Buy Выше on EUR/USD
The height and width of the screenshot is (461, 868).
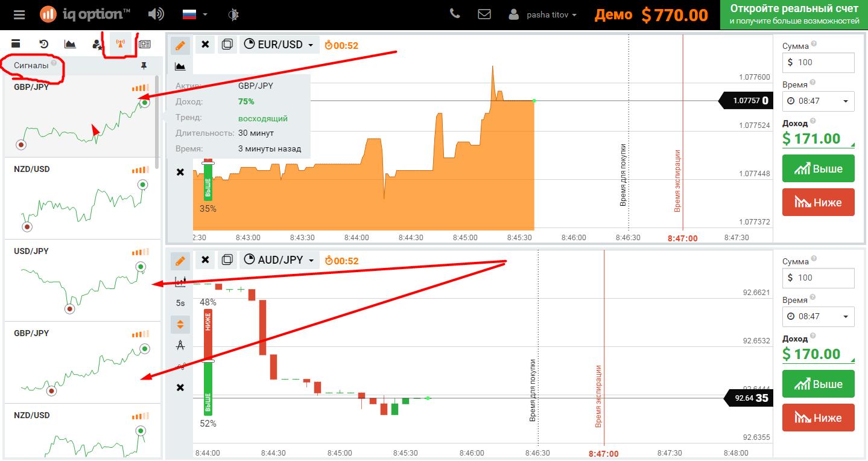[x=818, y=168]
